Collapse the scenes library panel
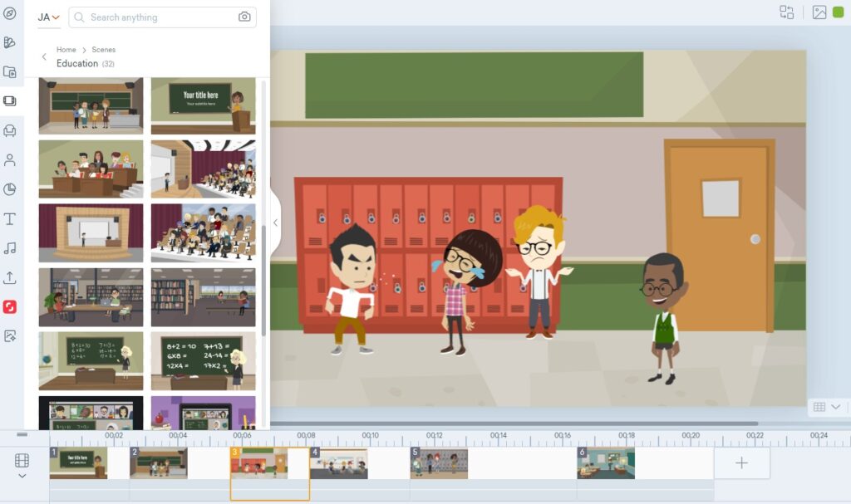Image resolution: width=851 pixels, height=504 pixels. [x=276, y=223]
